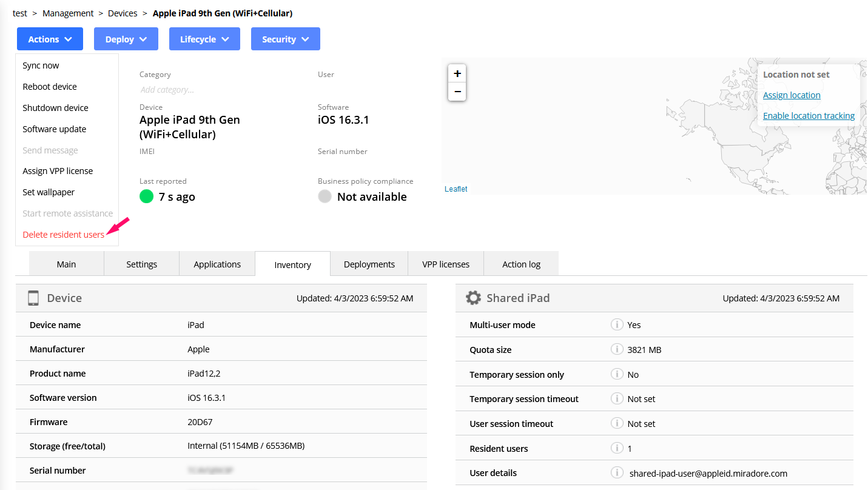868x490 pixels.
Task: Click the 'Apple' manufacturer value
Action: coord(198,349)
